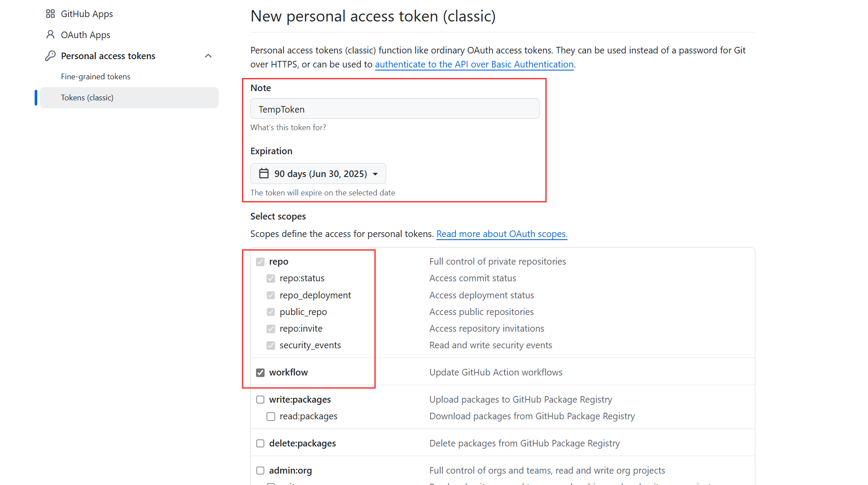868x485 pixels.
Task: Click the OAuth Apps person icon
Action: tap(50, 35)
